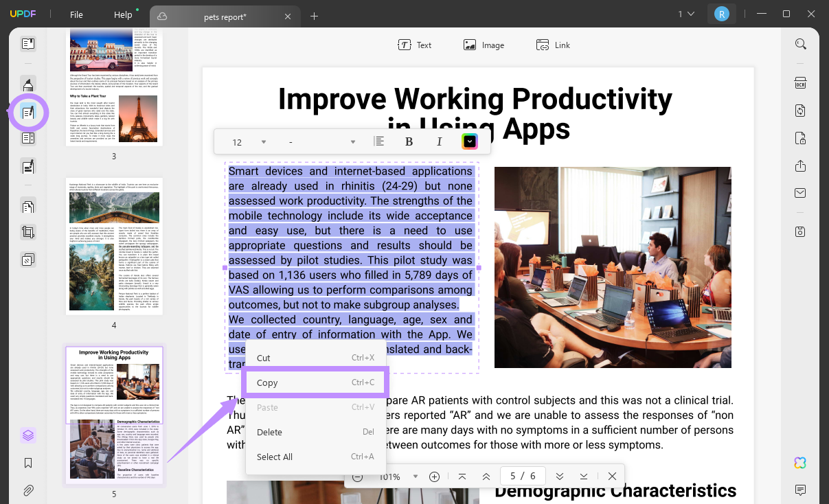The image size is (829, 504).
Task: Expand the font family dropdown
Action: coord(352,141)
